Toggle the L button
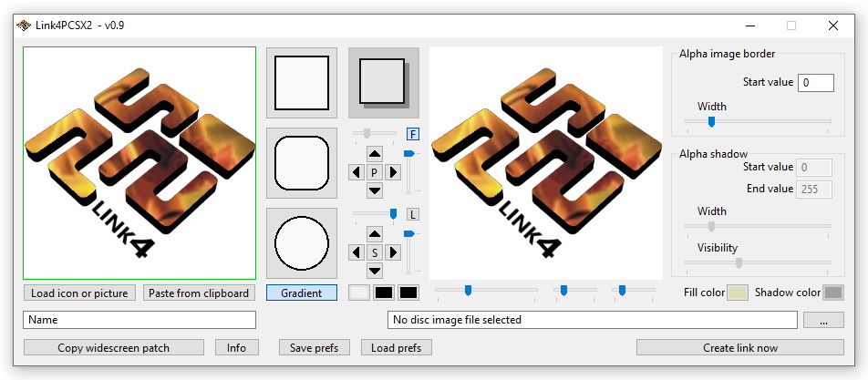The height and width of the screenshot is (380, 868). tap(413, 214)
